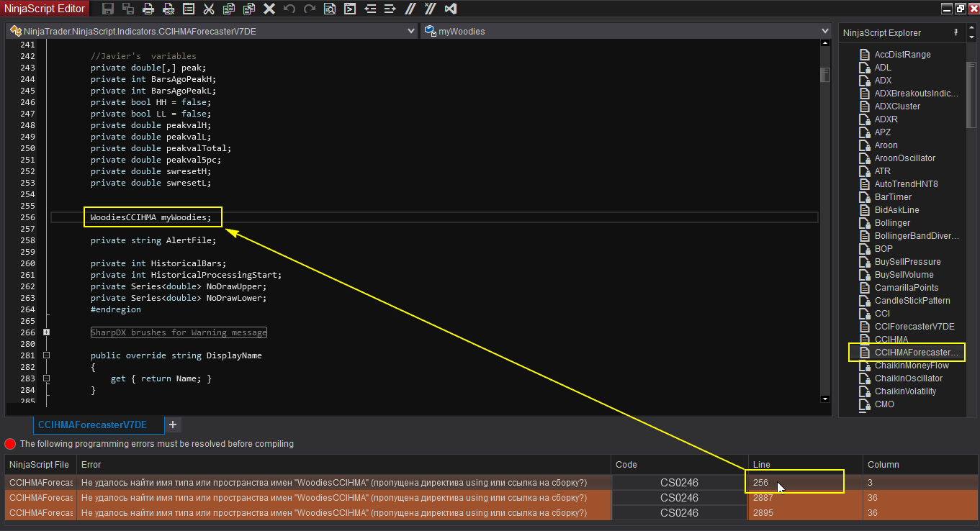This screenshot has height=531, width=980.
Task: Click the Paste icon
Action: click(249, 9)
